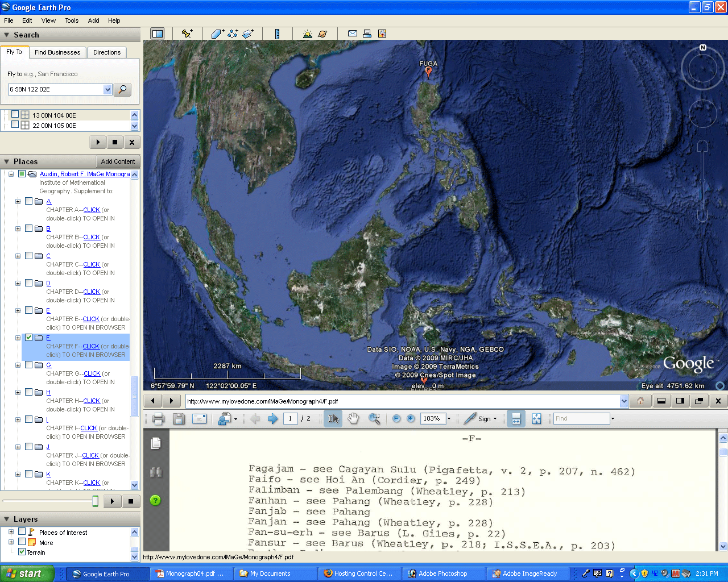Open the Fly to history dropdown
Screen dimensions: 728x582
pos(107,89)
